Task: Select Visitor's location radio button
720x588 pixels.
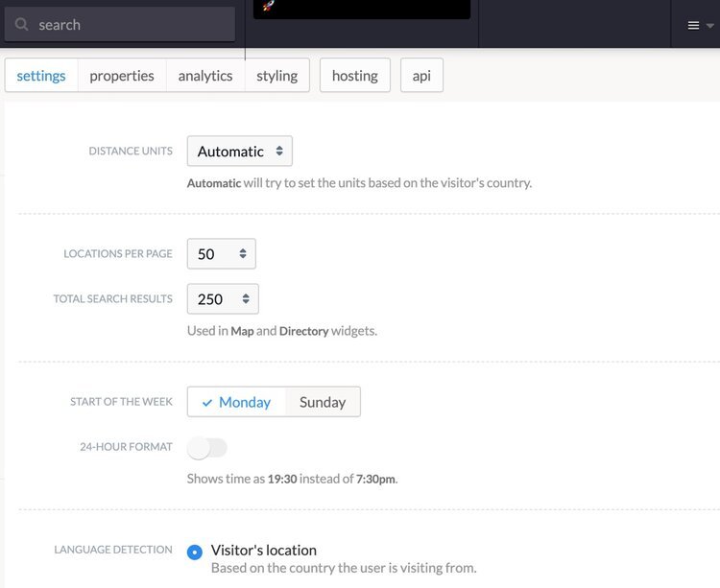Action: pyautogui.click(x=195, y=552)
